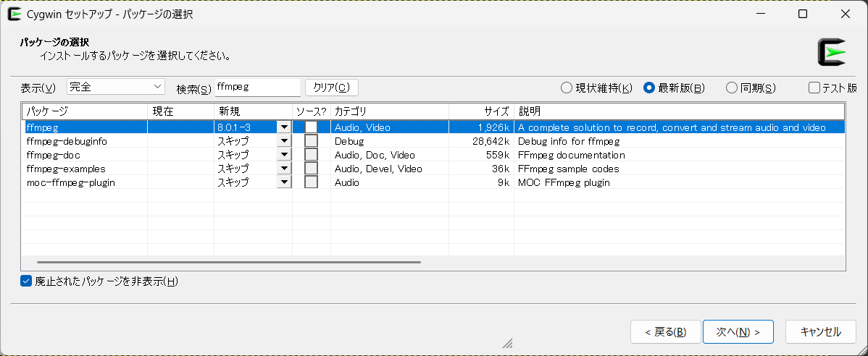The height and width of the screenshot is (356, 868).
Task: Click the Cygwin icon in the title bar
Action: pyautogui.click(x=14, y=14)
